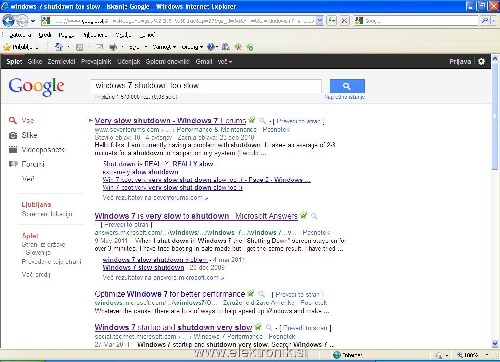Open Prevajalnik in the Google top bar
Viewport: 500px width, 362px height.
click(96, 62)
